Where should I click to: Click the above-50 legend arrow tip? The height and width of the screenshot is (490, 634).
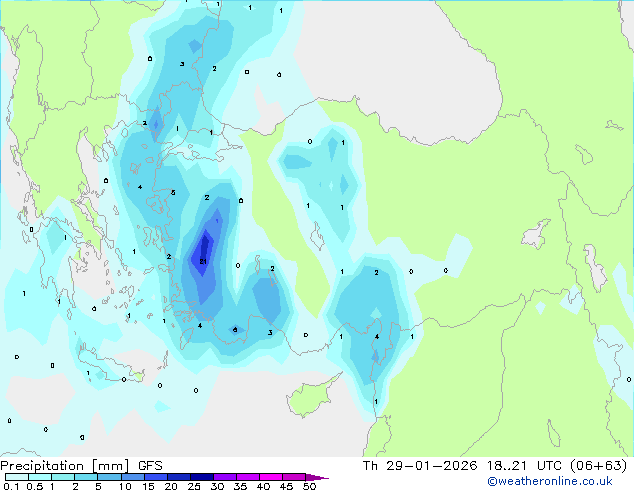click(317, 478)
